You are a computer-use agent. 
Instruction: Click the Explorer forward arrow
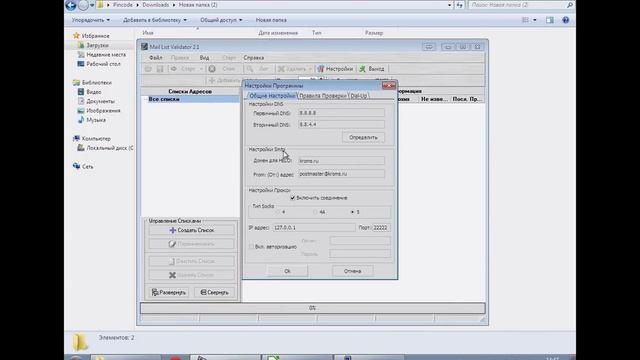click(83, 5)
